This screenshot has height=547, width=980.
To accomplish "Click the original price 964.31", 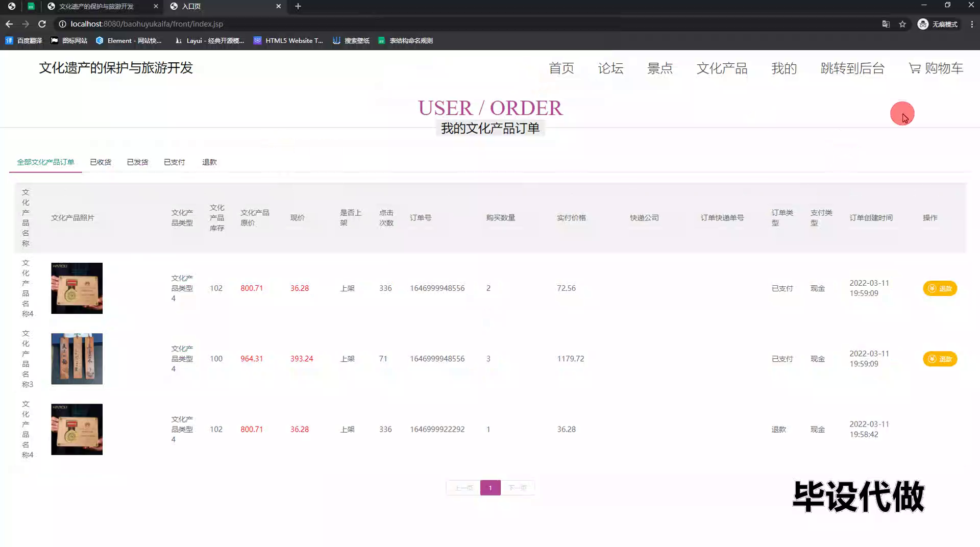I will (252, 359).
